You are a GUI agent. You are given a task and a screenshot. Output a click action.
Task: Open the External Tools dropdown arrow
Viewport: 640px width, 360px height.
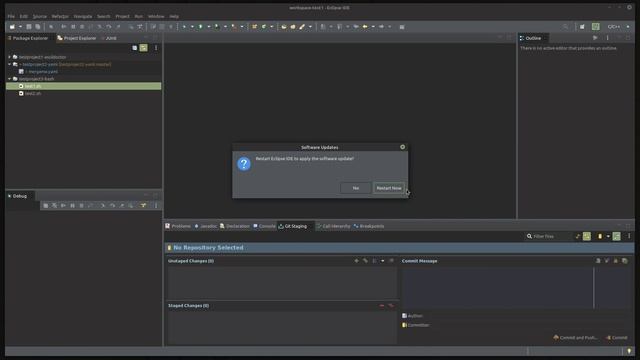[x=242, y=27]
